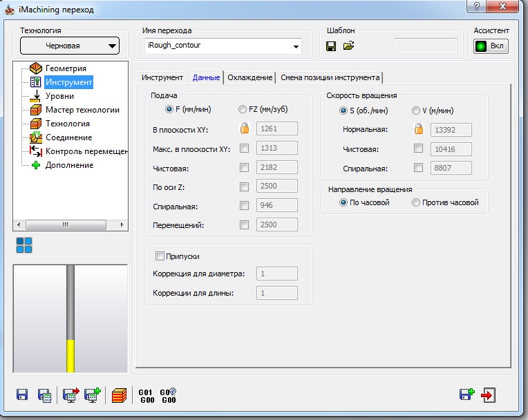528x420 pixels.
Task: Click iMachining app icon in title bar
Action: [x=10, y=10]
